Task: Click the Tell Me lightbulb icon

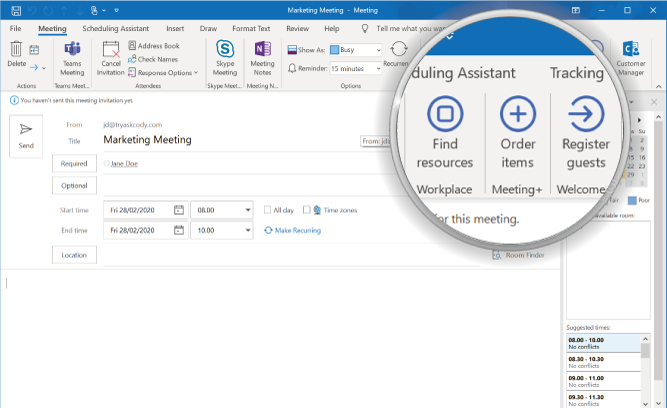Action: coord(365,29)
